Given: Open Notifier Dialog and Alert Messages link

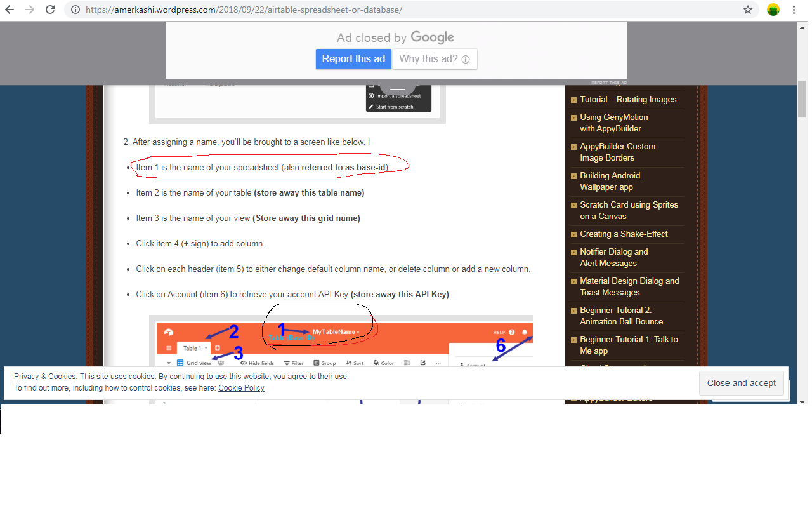Looking at the screenshot, I should point(613,257).
